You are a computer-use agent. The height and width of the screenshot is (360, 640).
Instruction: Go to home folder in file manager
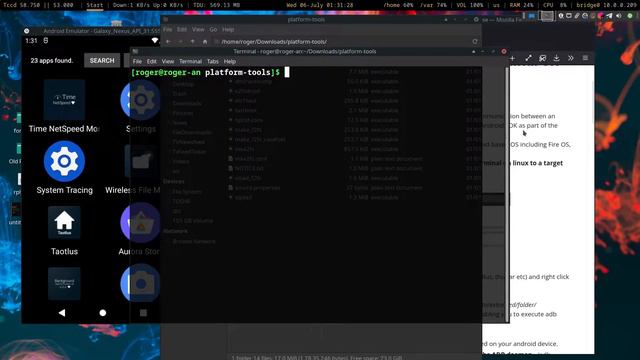(x=205, y=42)
